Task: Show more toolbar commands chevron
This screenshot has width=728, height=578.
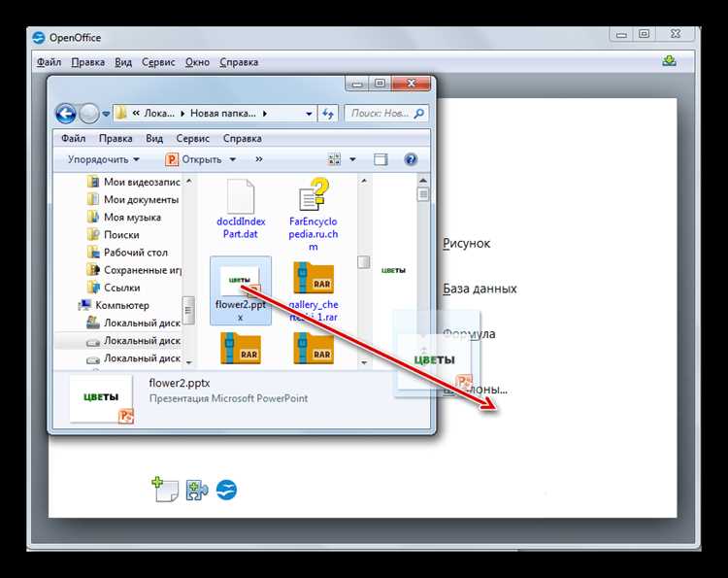Action: [258, 159]
